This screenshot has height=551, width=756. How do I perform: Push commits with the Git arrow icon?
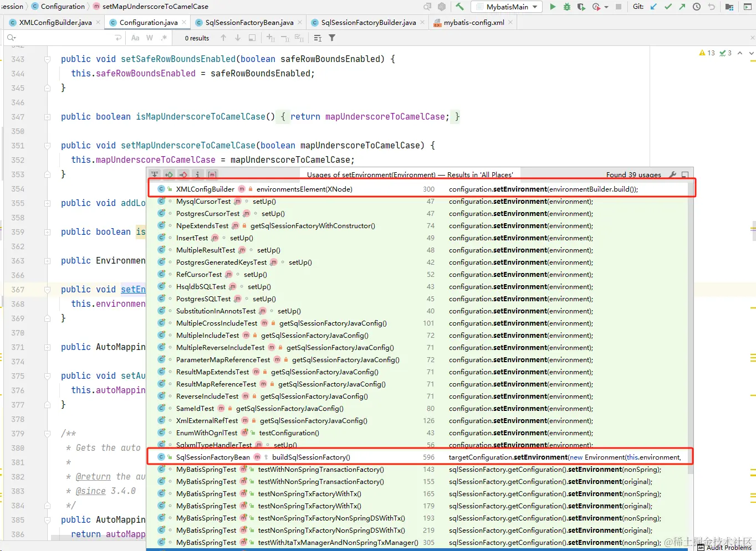[682, 7]
